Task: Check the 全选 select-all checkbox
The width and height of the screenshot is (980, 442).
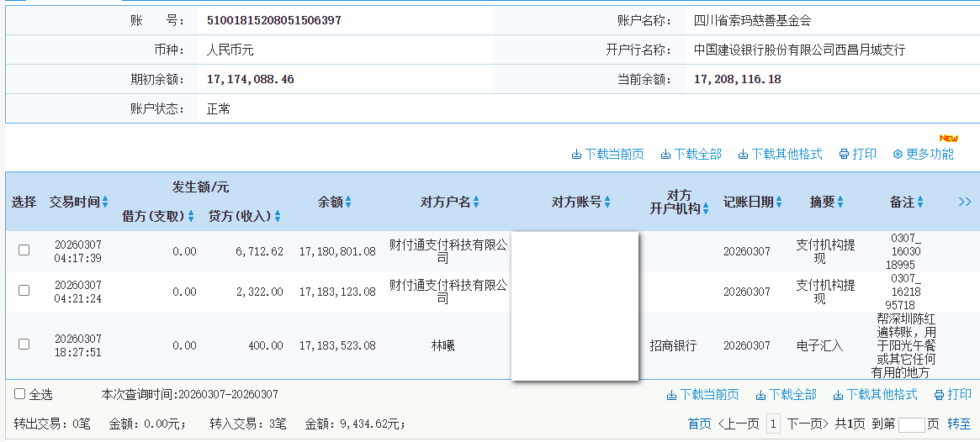Action: (19, 394)
